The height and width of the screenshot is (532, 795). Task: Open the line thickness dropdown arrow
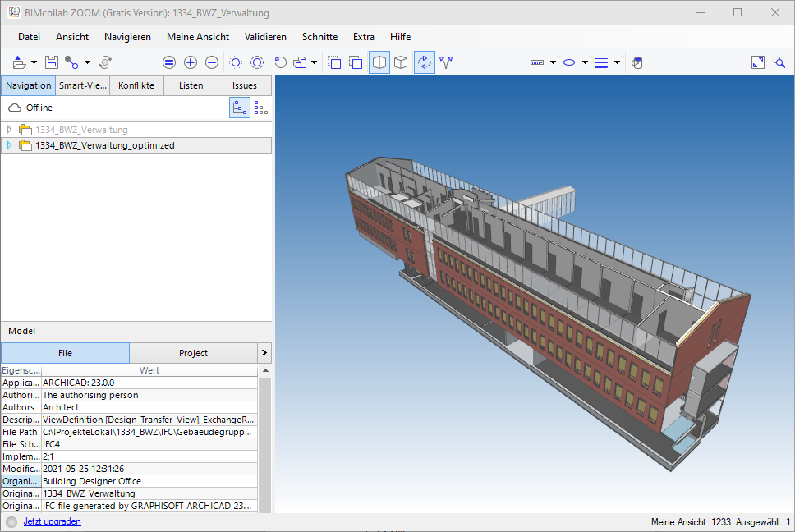pyautogui.click(x=617, y=63)
